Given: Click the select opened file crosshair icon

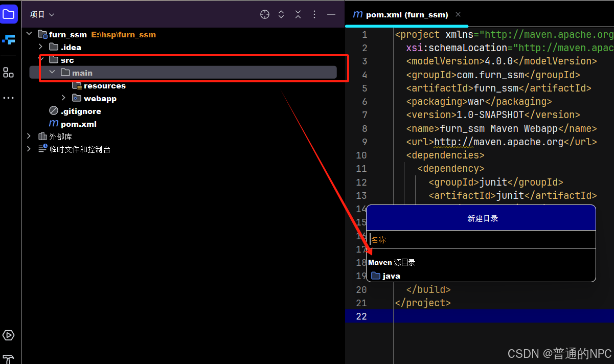Looking at the screenshot, I should coord(265,14).
